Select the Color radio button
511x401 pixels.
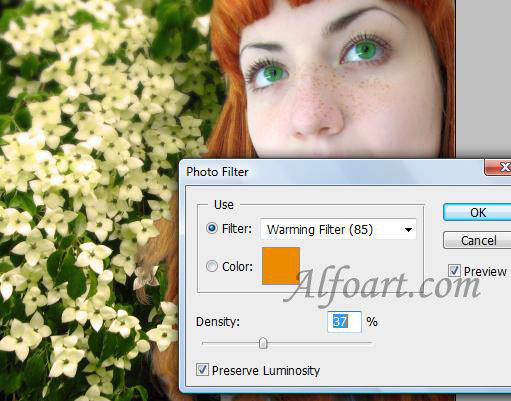click(212, 266)
